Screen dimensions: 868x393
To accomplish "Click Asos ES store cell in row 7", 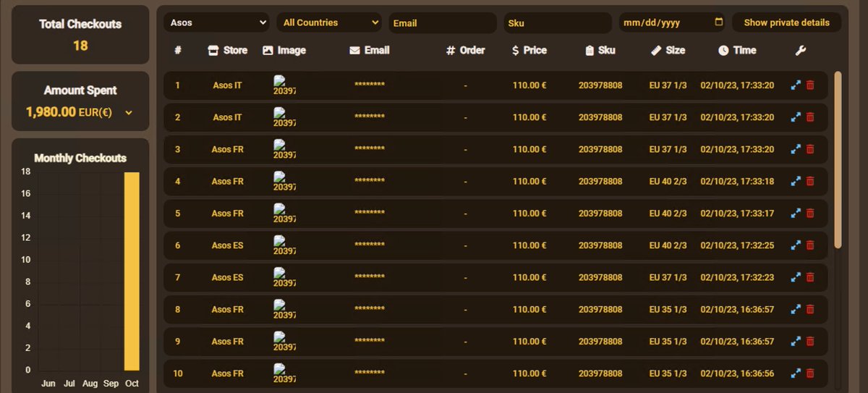I will (227, 277).
